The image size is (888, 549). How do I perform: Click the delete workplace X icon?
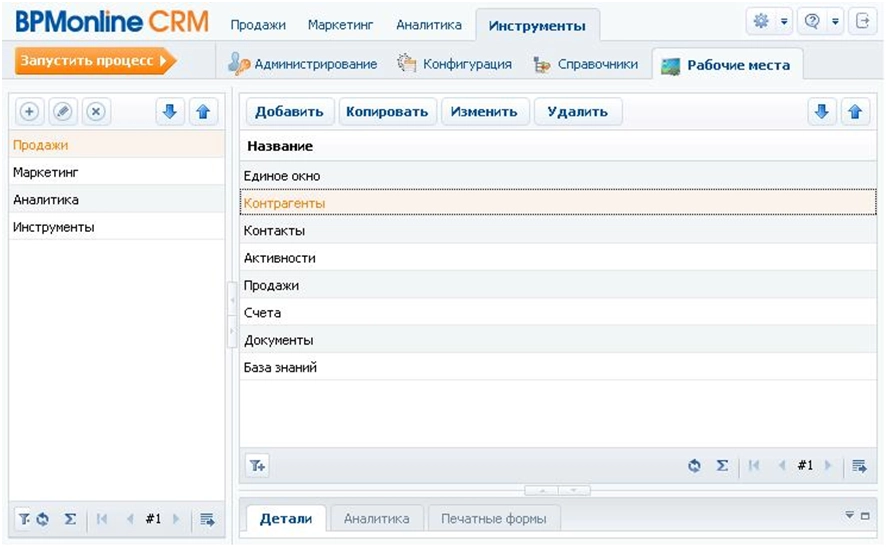point(96,112)
